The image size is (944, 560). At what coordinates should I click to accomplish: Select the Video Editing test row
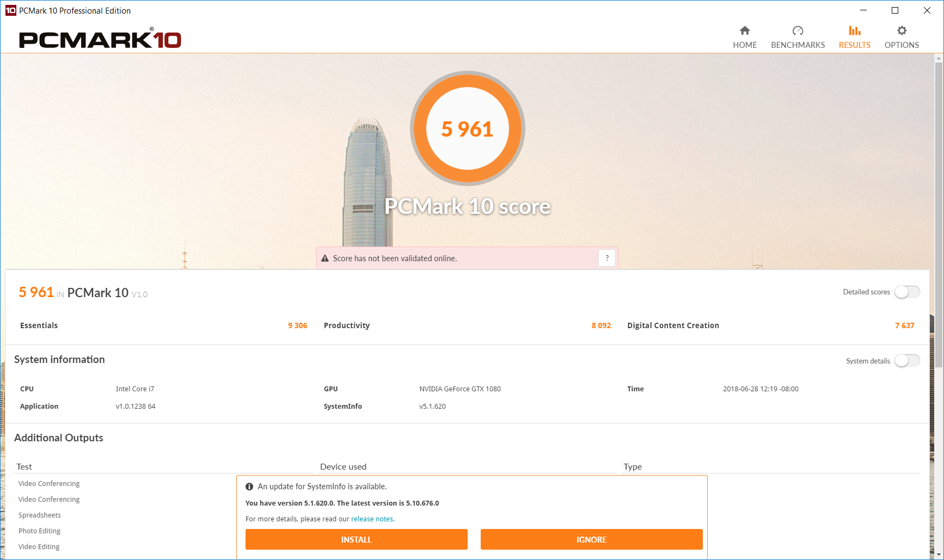[x=39, y=547]
